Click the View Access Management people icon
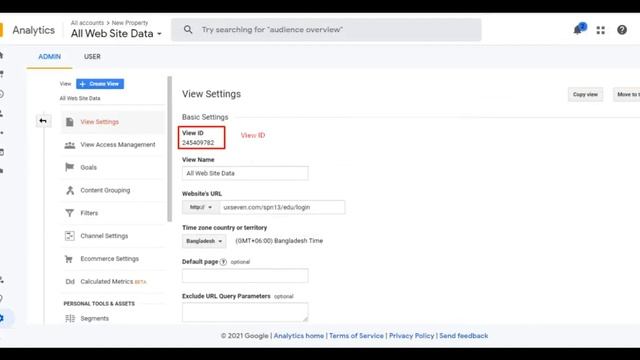Image resolution: width=640 pixels, height=360 pixels. click(x=70, y=144)
